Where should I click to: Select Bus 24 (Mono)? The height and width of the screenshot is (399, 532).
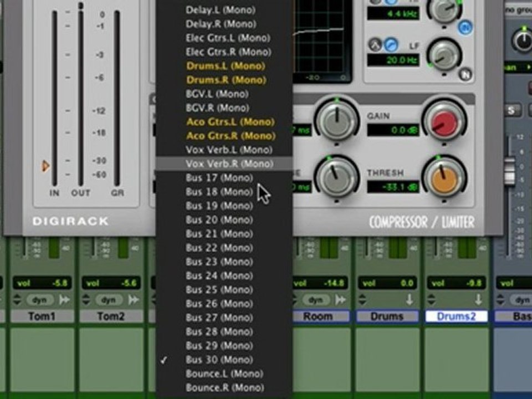coord(224,276)
